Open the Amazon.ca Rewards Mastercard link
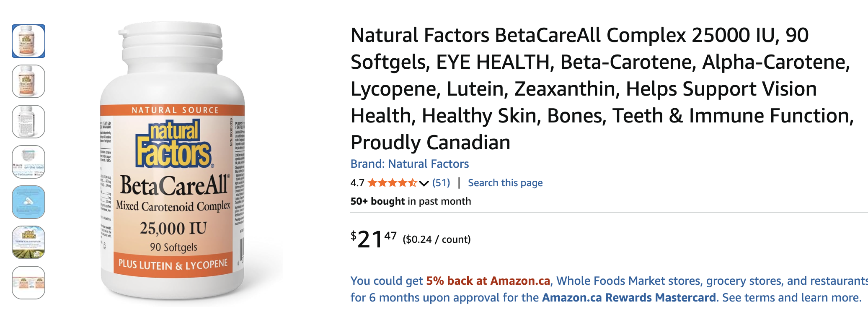Viewport: 868px width, 312px height. click(629, 297)
